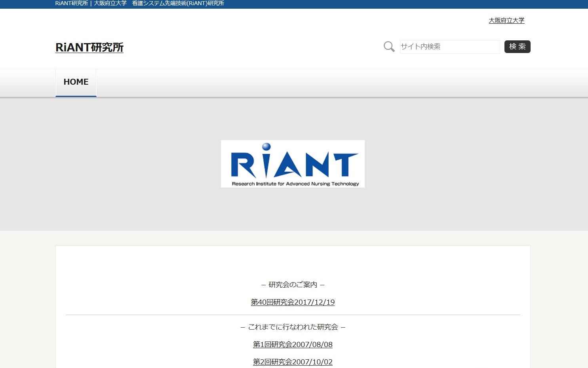
Task: Select the HOME navigation tab
Action: tap(76, 83)
